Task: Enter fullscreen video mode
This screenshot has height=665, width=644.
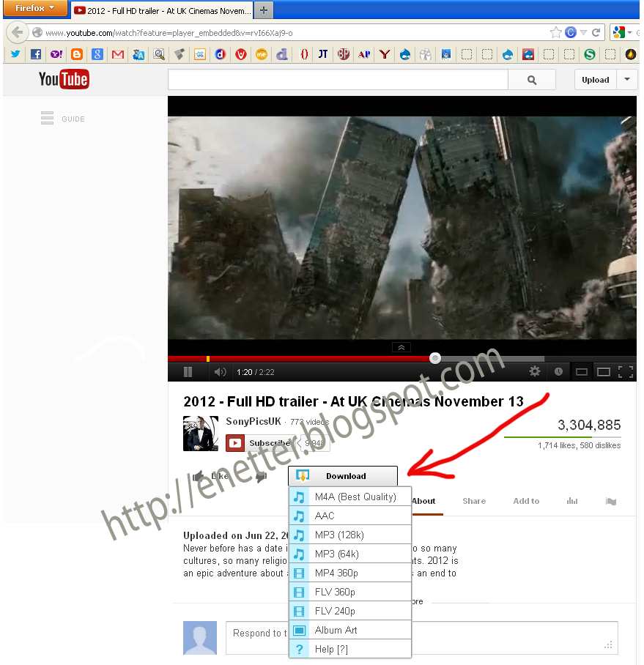Action: tap(626, 372)
